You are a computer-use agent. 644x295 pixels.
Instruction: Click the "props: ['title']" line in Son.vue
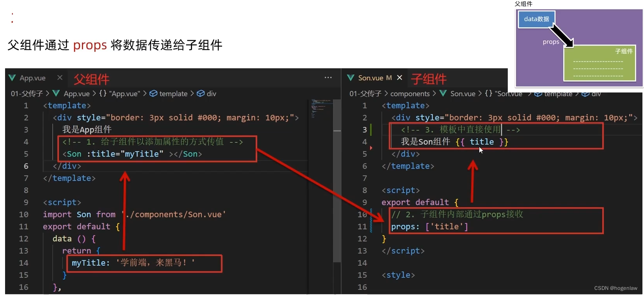[429, 227]
